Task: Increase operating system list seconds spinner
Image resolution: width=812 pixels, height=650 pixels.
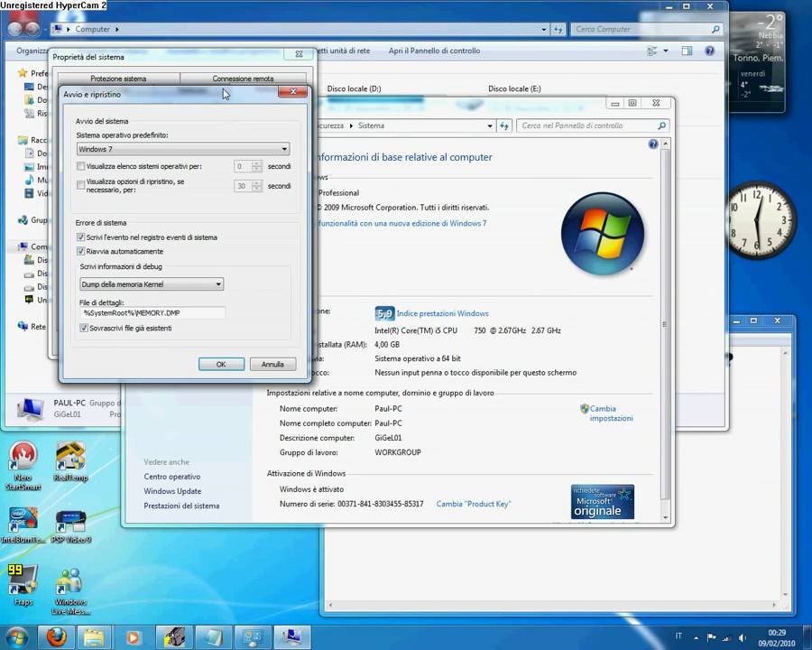Action: coord(256,163)
